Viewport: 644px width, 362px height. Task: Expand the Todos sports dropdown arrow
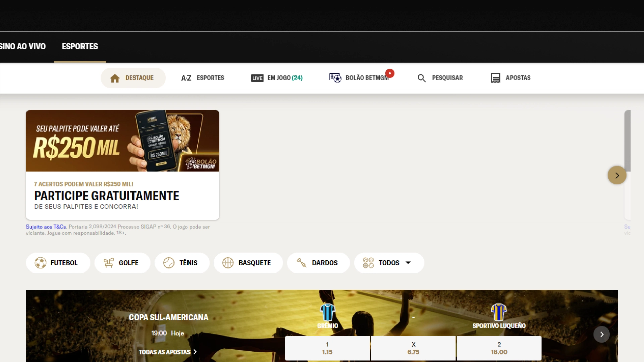pyautogui.click(x=408, y=263)
